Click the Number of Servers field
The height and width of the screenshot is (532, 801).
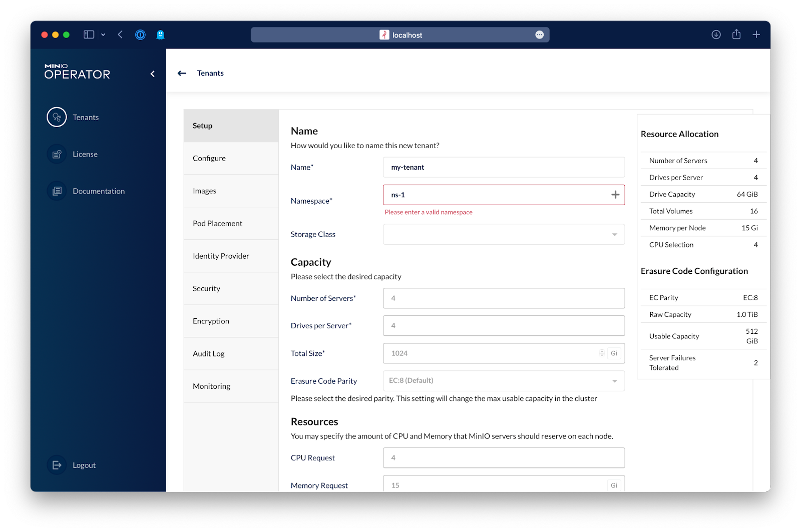point(504,298)
